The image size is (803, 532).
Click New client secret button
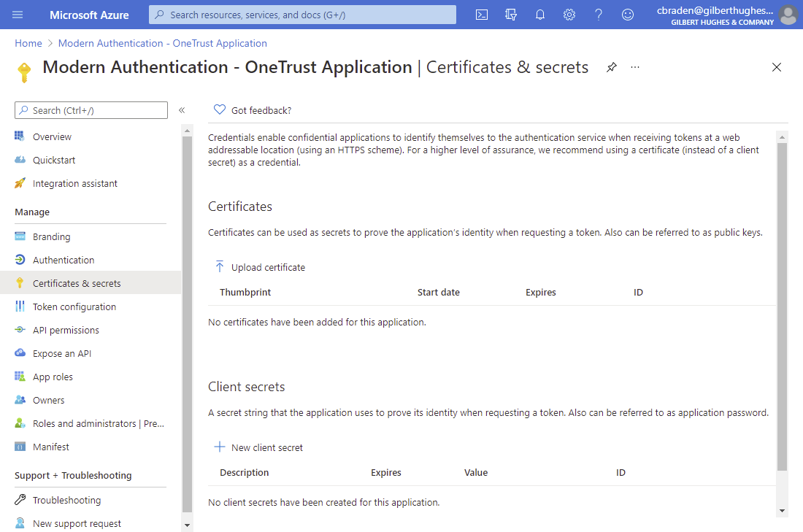(x=258, y=447)
